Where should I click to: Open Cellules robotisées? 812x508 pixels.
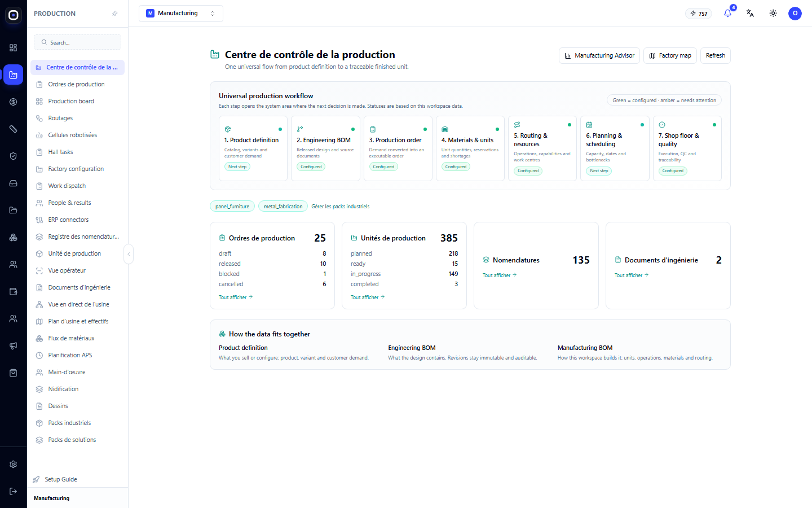click(x=78, y=135)
